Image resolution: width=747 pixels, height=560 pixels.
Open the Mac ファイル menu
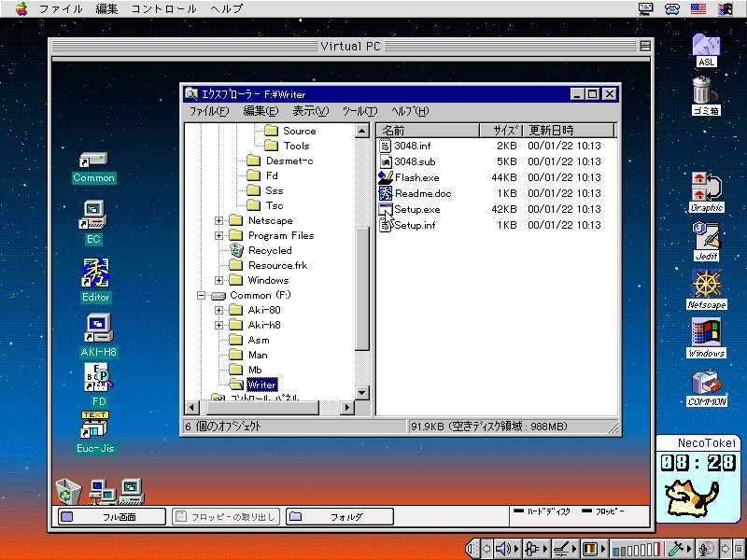point(60,8)
